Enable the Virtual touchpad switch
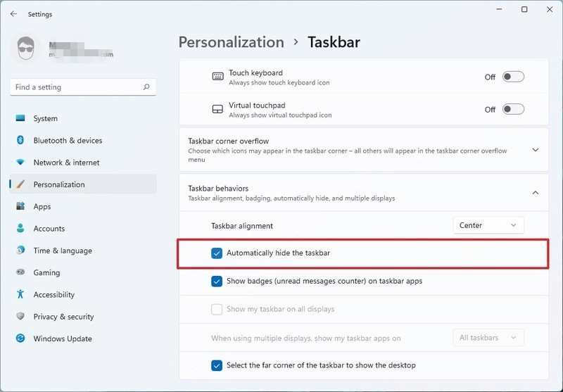 click(x=513, y=109)
